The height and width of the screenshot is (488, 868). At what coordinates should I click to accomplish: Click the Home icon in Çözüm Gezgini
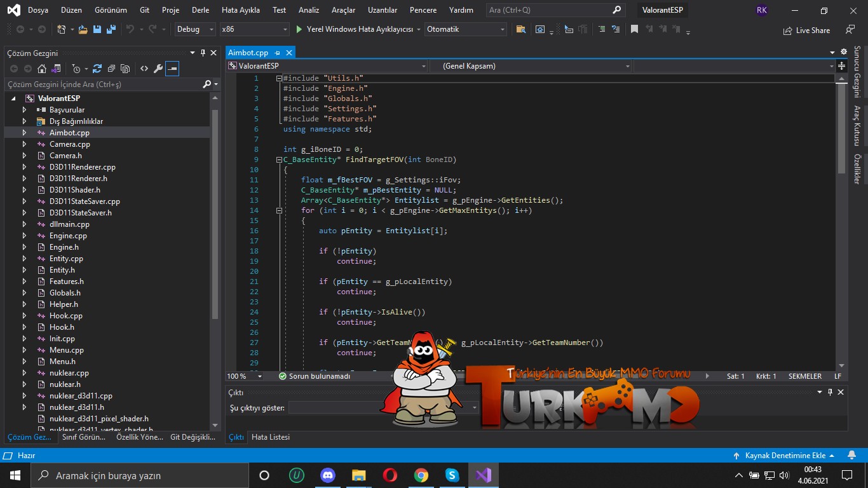[x=42, y=69]
